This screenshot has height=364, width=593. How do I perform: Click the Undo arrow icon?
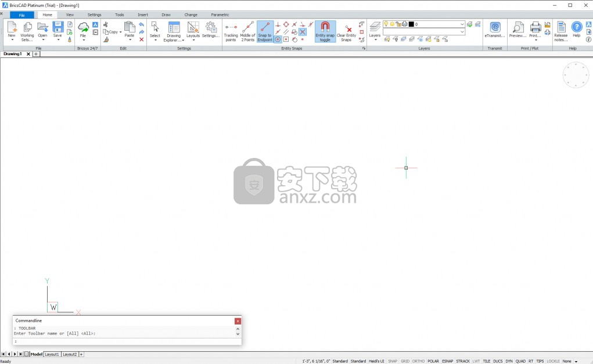[142, 24]
